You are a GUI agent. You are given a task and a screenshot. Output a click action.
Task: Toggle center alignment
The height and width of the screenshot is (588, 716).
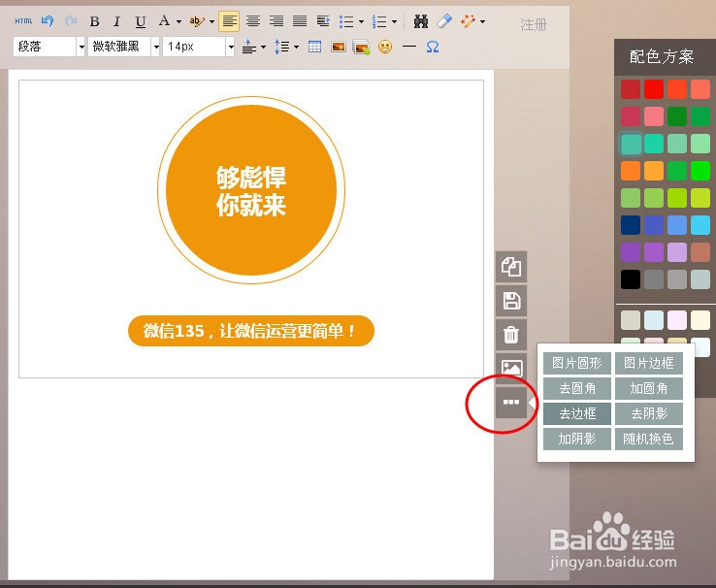pos(253,21)
